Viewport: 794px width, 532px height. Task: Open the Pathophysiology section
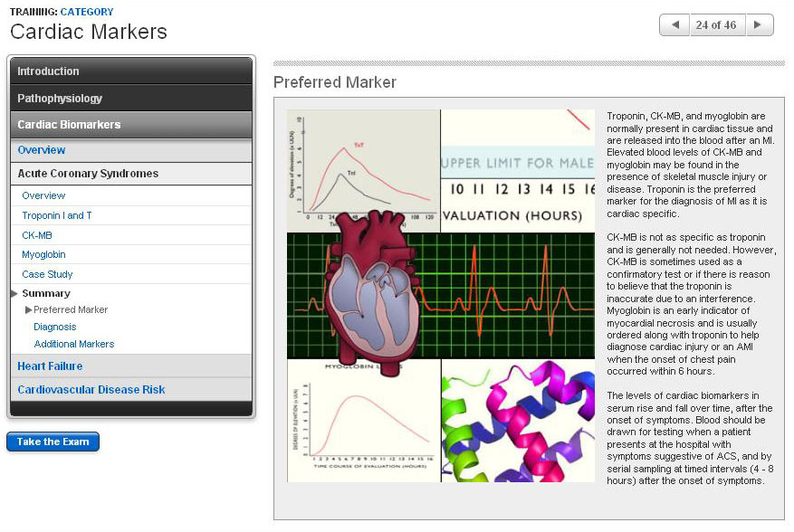point(60,98)
